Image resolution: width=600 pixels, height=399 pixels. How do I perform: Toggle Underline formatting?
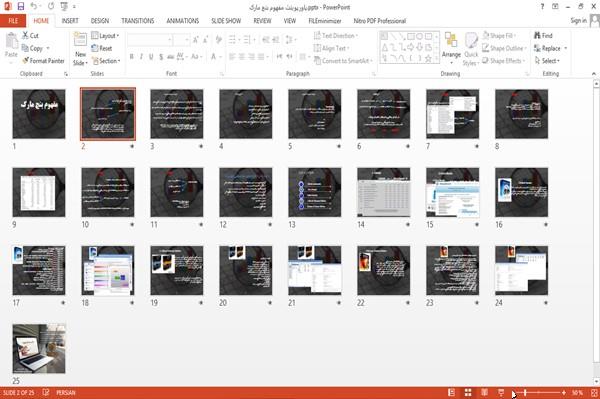[151, 57]
